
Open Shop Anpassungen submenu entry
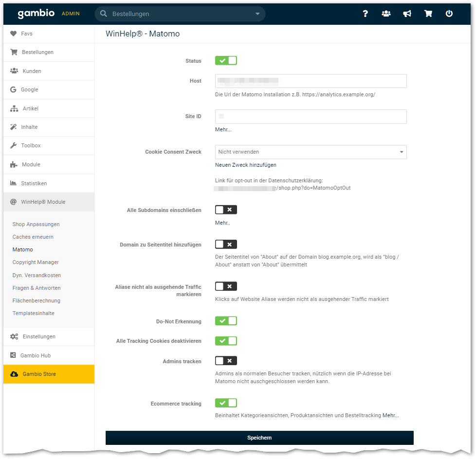36,224
